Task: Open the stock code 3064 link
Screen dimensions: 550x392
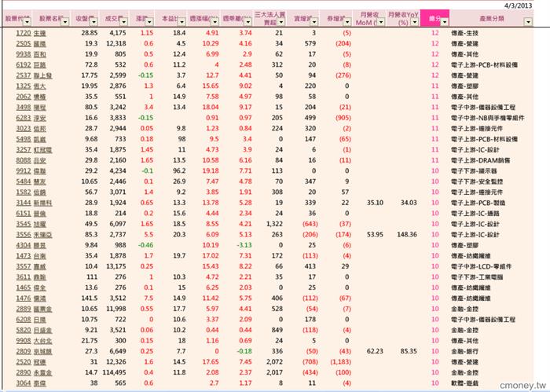Action: click(x=24, y=383)
